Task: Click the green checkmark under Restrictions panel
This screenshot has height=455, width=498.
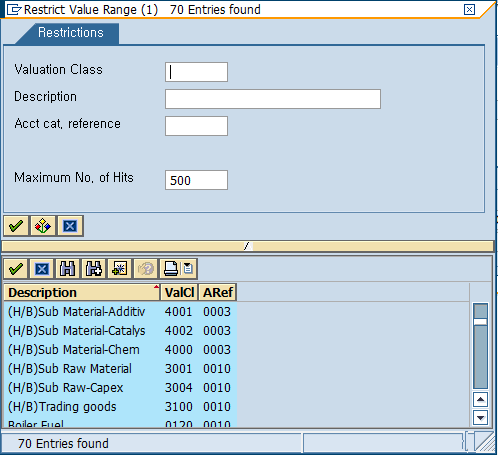Action: 16,226
